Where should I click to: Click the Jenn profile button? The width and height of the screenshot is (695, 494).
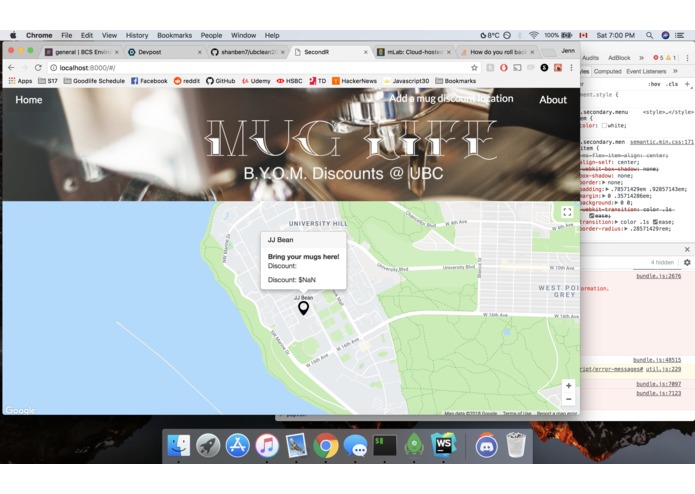tap(568, 51)
